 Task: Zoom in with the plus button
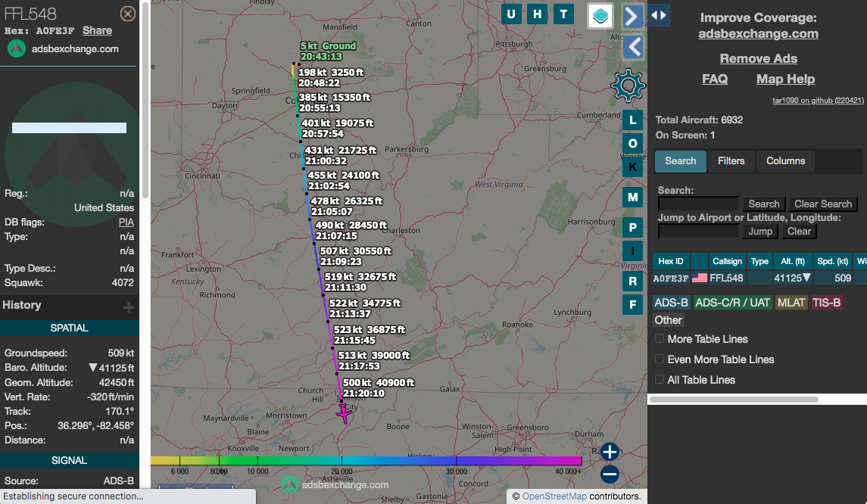pyautogui.click(x=610, y=452)
